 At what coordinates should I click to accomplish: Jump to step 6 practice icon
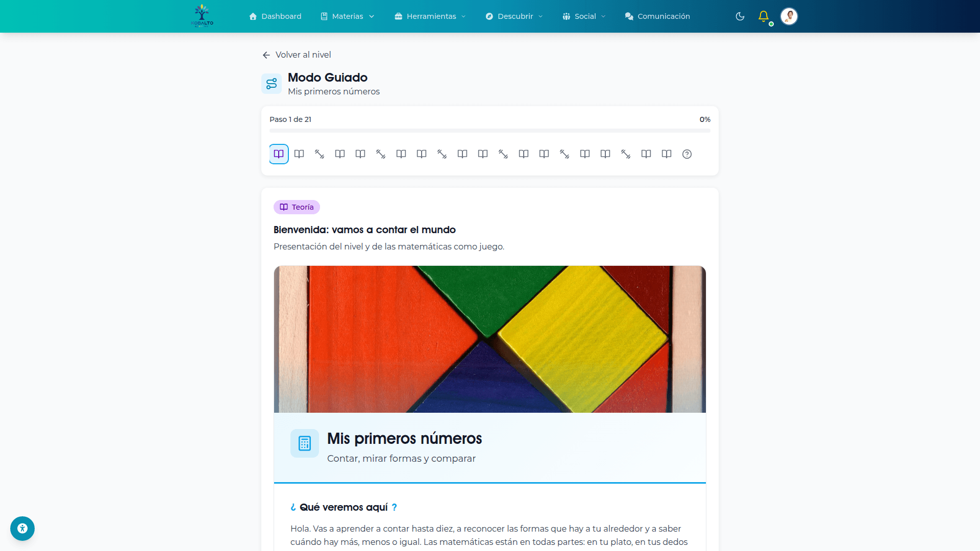(x=381, y=154)
